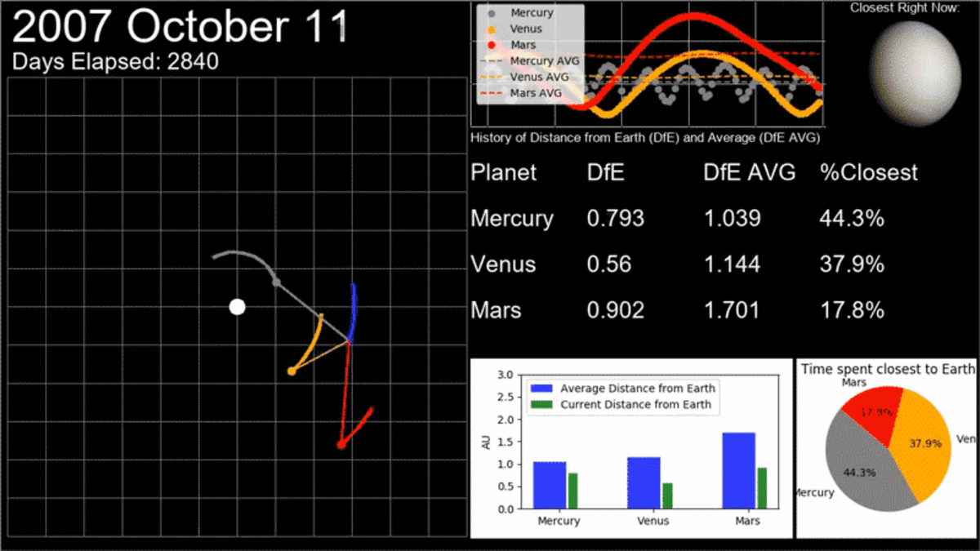Image resolution: width=980 pixels, height=551 pixels.
Task: Click the Venus planet image under Closest Right Now
Action: [x=915, y=69]
